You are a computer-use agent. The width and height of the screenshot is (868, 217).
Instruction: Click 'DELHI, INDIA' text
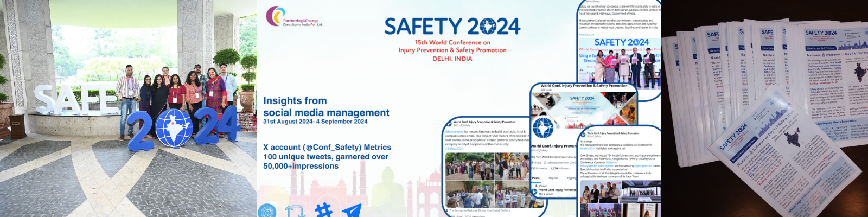(x=452, y=59)
